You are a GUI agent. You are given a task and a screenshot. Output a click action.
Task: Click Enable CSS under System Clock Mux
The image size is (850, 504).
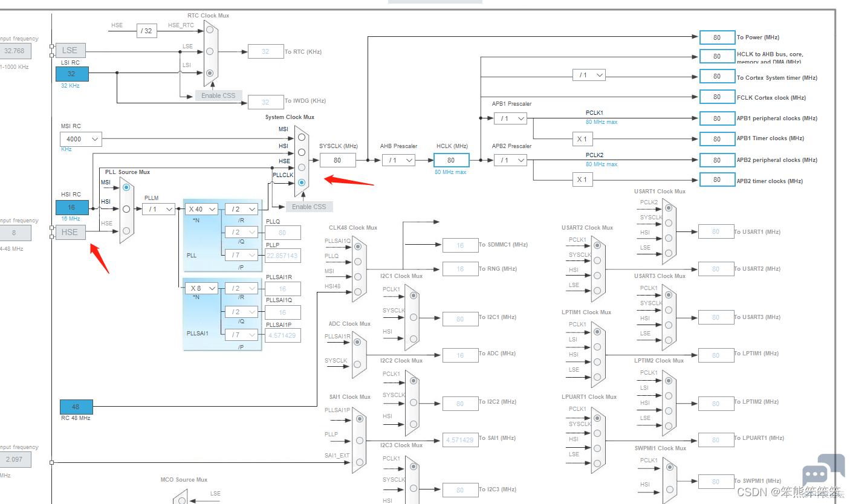309,207
